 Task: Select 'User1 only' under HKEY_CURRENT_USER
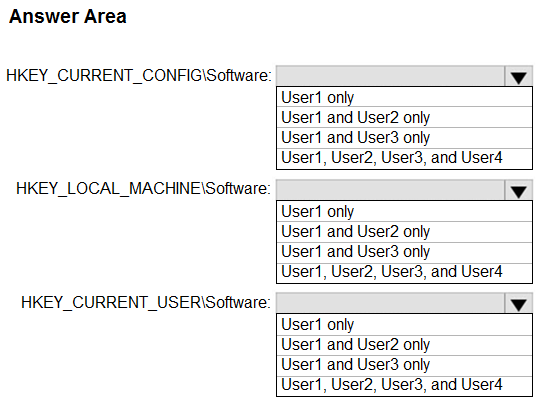(404, 324)
